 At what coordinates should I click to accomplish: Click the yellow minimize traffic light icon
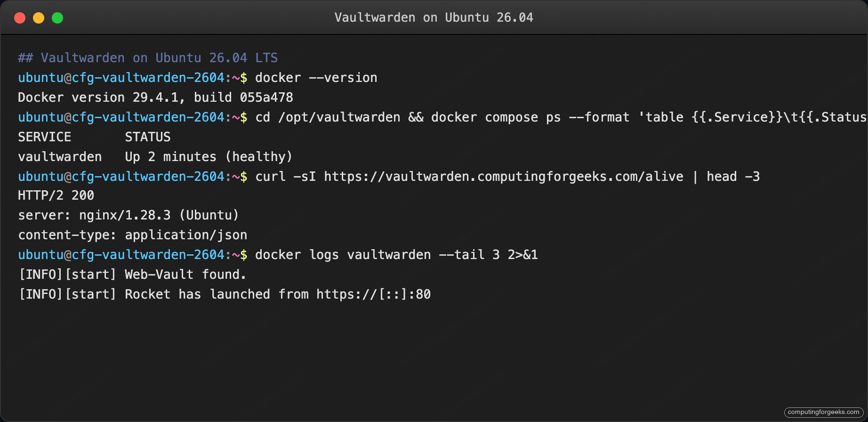(x=39, y=17)
